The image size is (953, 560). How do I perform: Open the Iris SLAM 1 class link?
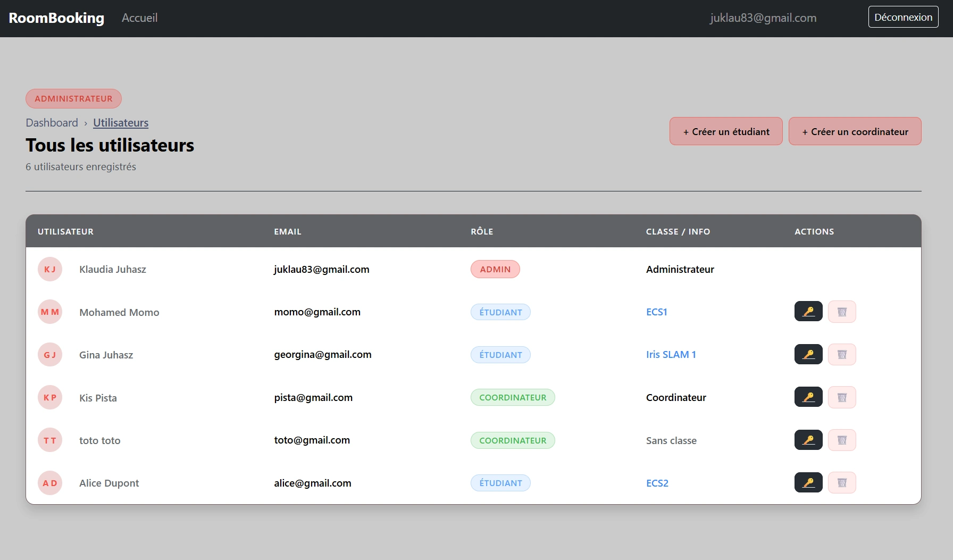pyautogui.click(x=671, y=355)
